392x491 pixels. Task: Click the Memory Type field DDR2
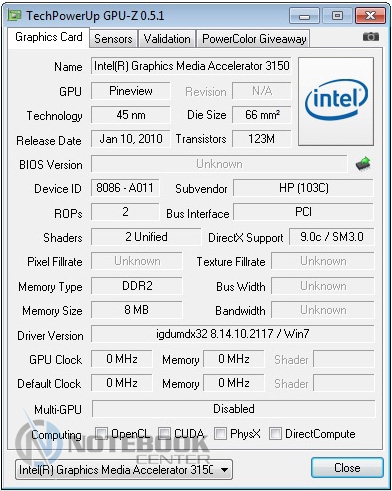pos(137,286)
